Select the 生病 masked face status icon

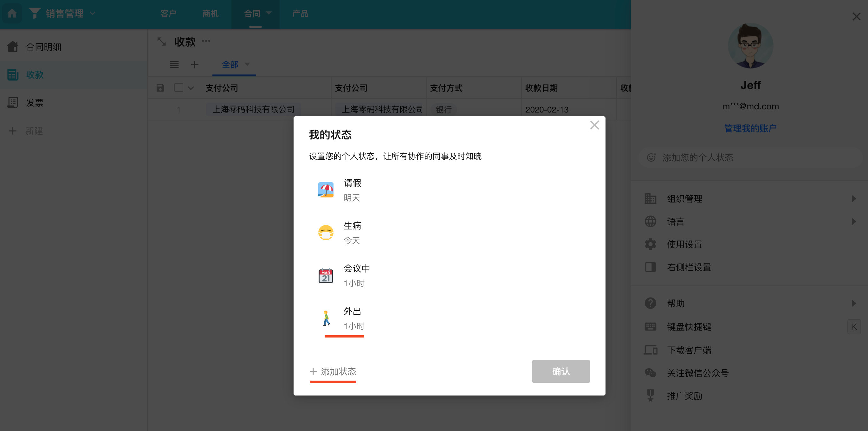(x=326, y=233)
